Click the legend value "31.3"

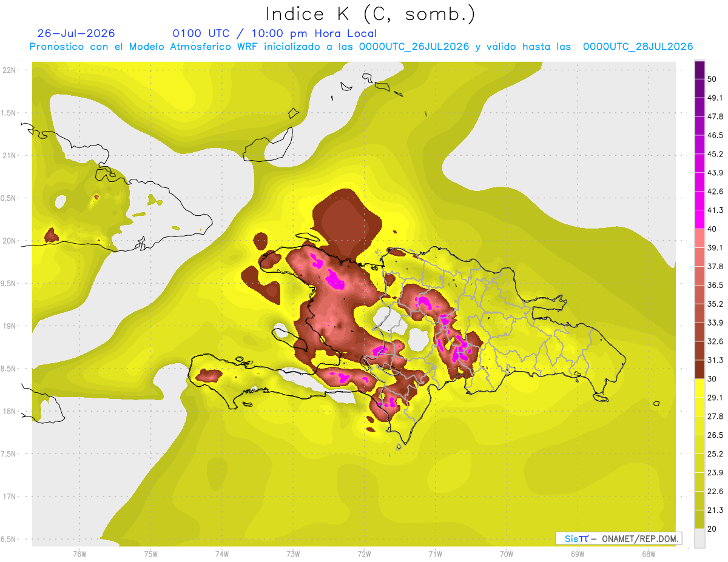pyautogui.click(x=715, y=360)
